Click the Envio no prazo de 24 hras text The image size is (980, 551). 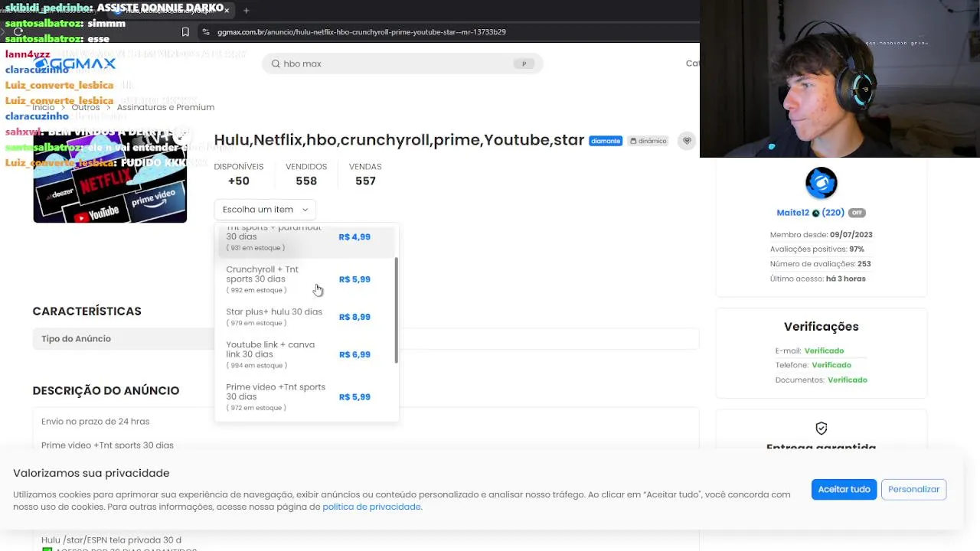click(95, 422)
